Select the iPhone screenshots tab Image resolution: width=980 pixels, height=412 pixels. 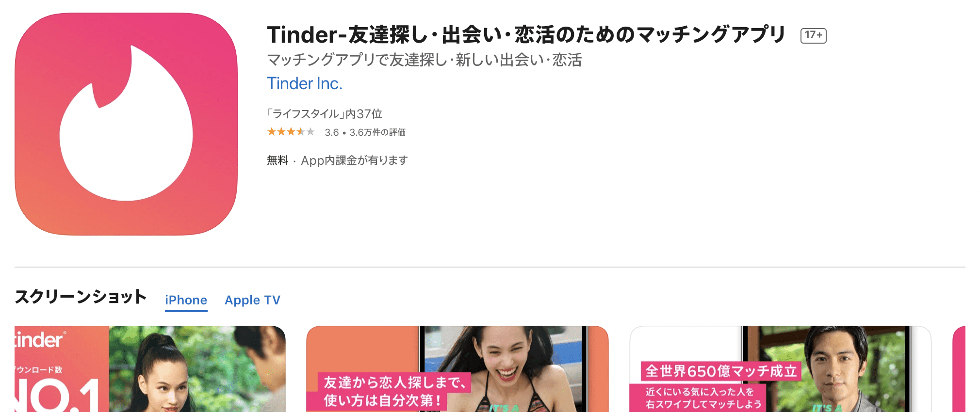click(x=186, y=300)
